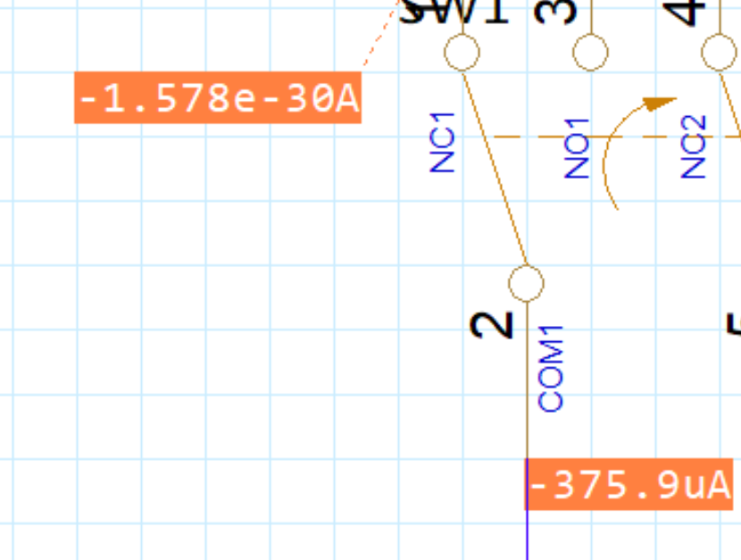Viewport: 741px width, 560px height.
Task: Click the NC2 pin label
Action: tap(695, 146)
